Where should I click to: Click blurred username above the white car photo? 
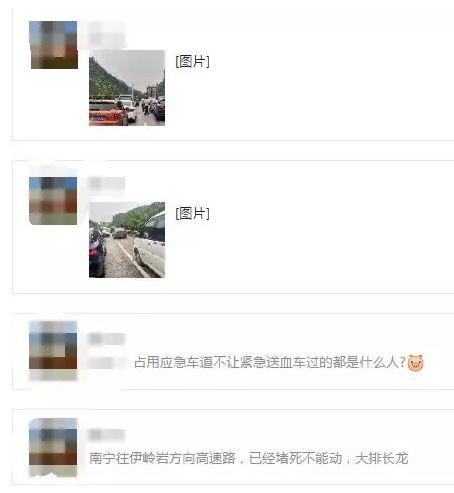click(x=106, y=184)
